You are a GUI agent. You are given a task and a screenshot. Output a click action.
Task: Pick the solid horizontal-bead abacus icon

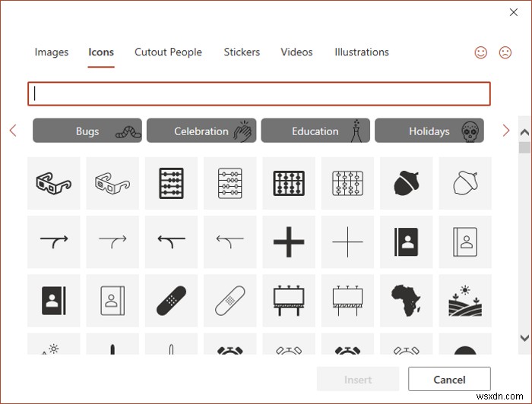[171, 183]
